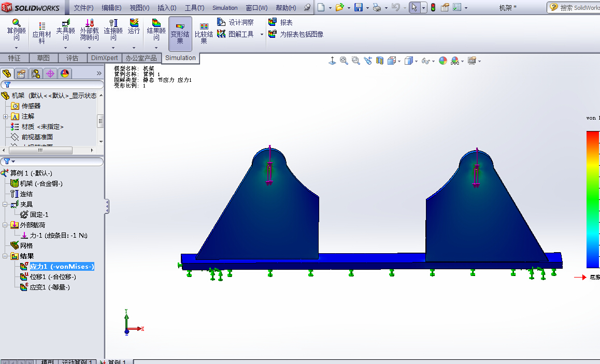Expand the 外部载荷顾问 dropdown arrow

pos(89,48)
